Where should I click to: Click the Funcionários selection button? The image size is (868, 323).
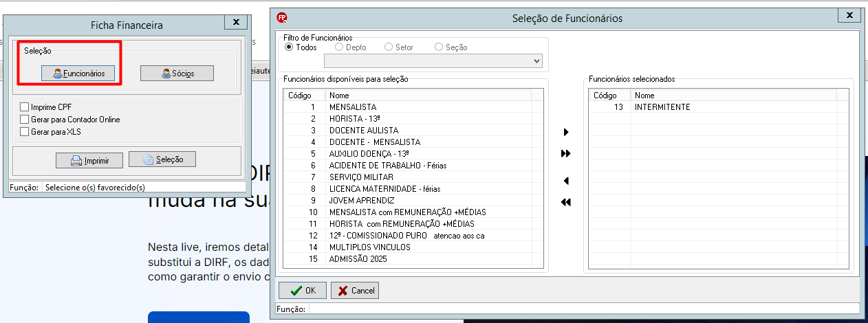78,73
